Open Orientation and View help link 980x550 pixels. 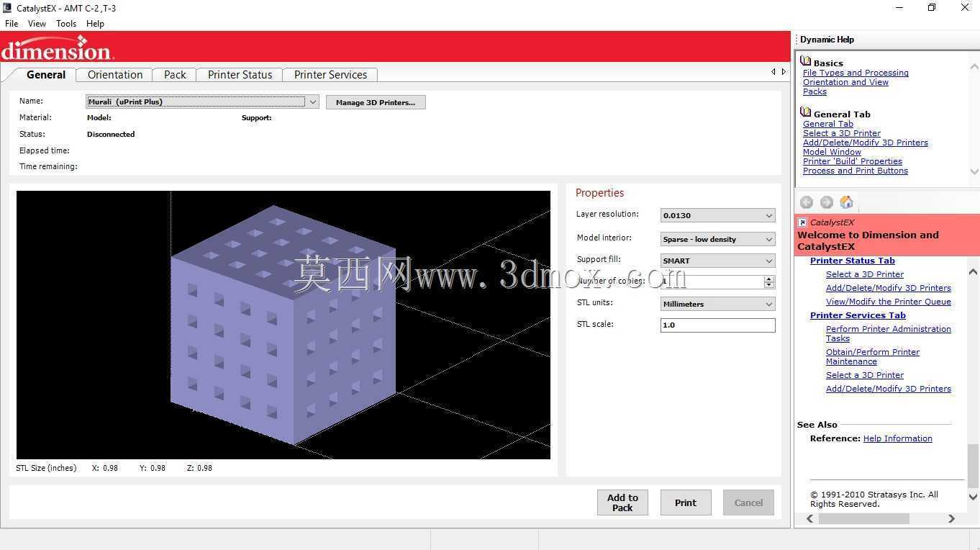845,82
